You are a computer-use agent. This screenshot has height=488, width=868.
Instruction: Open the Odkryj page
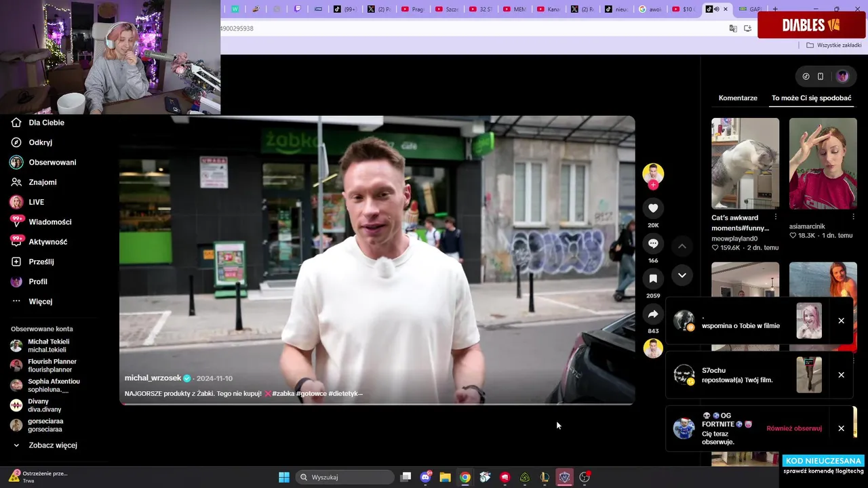(32, 142)
